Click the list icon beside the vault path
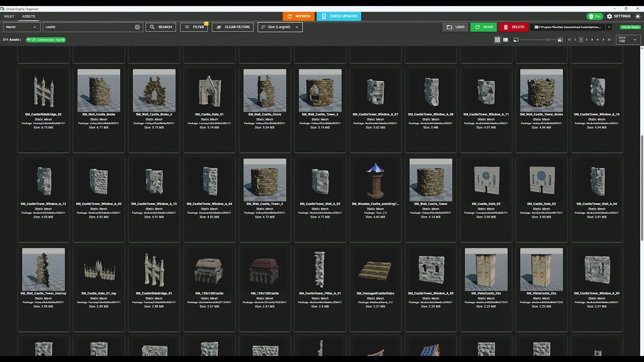 pos(536,27)
